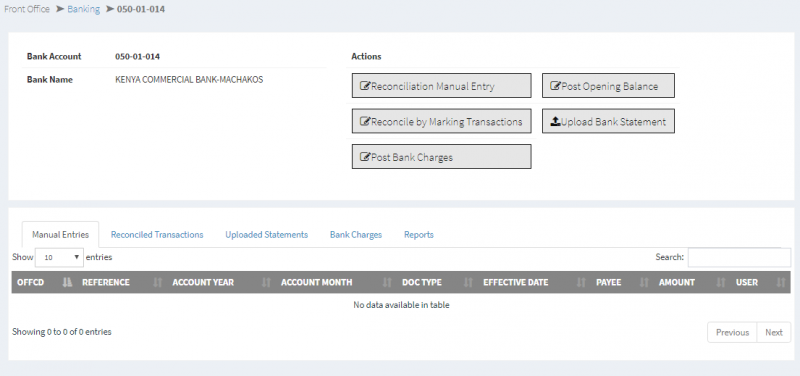The height and width of the screenshot is (376, 800).
Task: Sort table by REFERENCE column
Action: (122, 282)
